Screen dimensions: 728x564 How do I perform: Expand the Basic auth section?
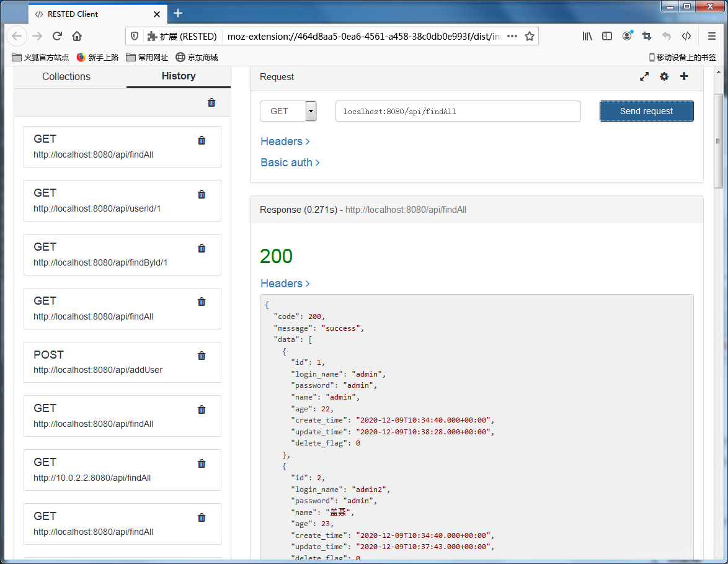point(290,163)
